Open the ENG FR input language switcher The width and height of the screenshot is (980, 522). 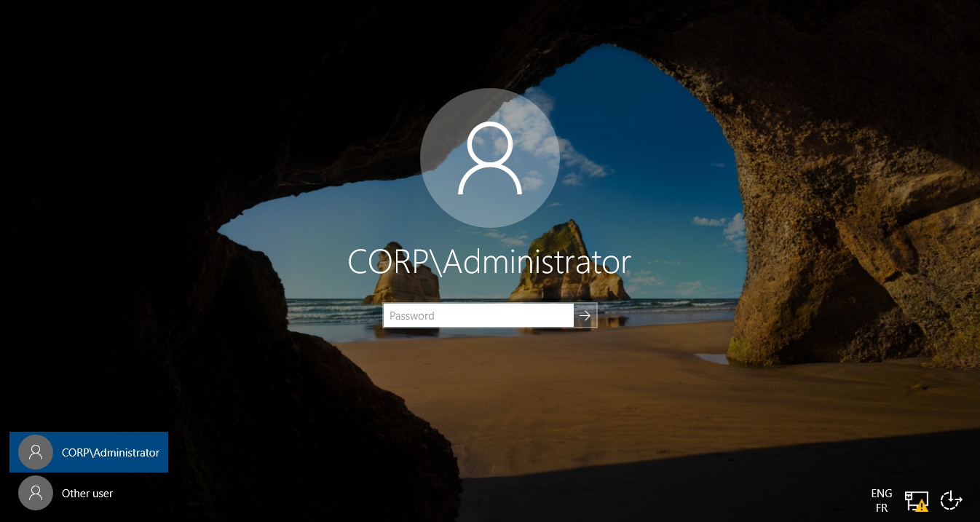pos(882,501)
